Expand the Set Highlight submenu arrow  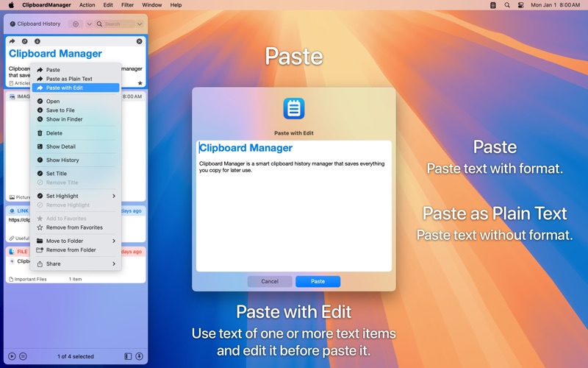114,196
